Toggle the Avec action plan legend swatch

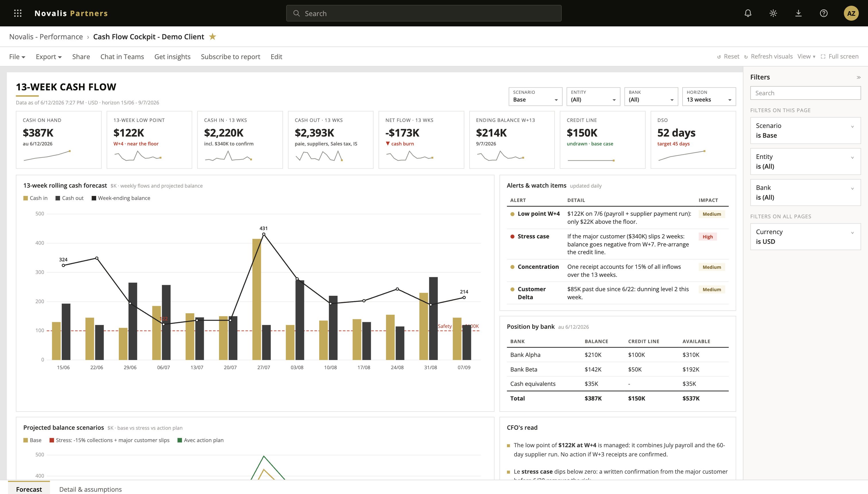click(x=180, y=440)
